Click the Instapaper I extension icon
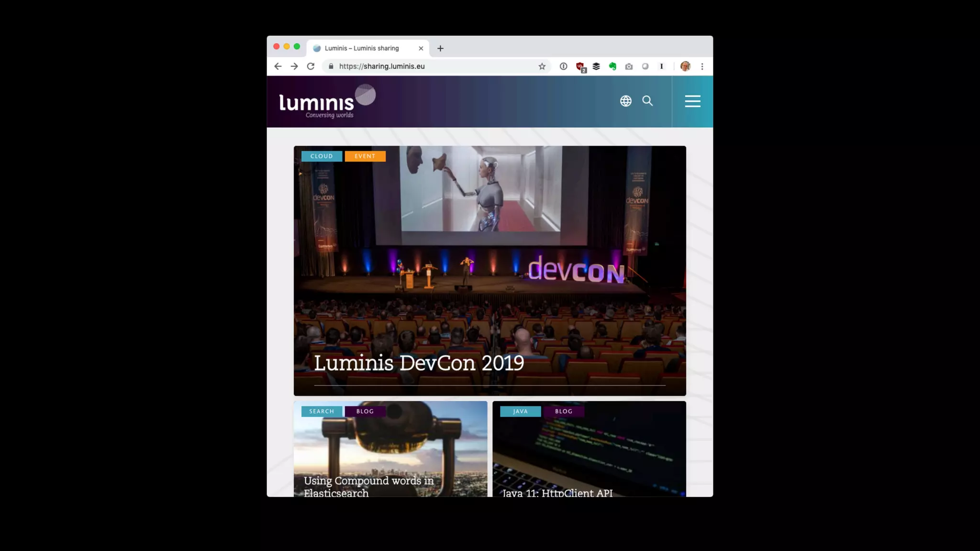 pos(661,66)
